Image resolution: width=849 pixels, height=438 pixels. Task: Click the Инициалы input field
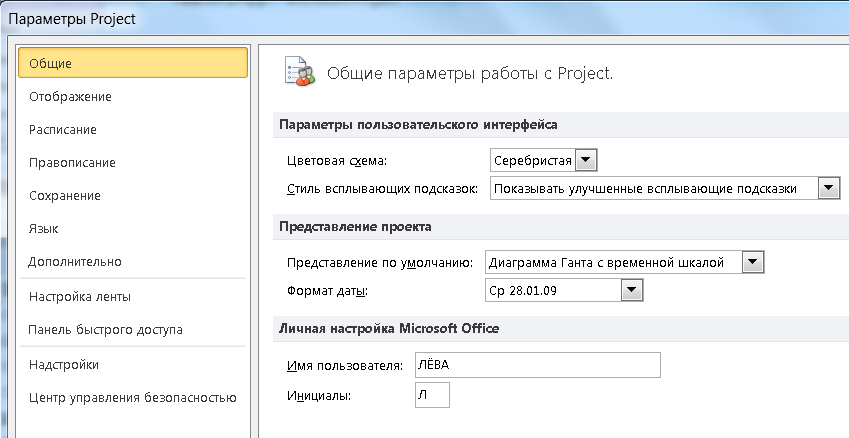(x=432, y=395)
